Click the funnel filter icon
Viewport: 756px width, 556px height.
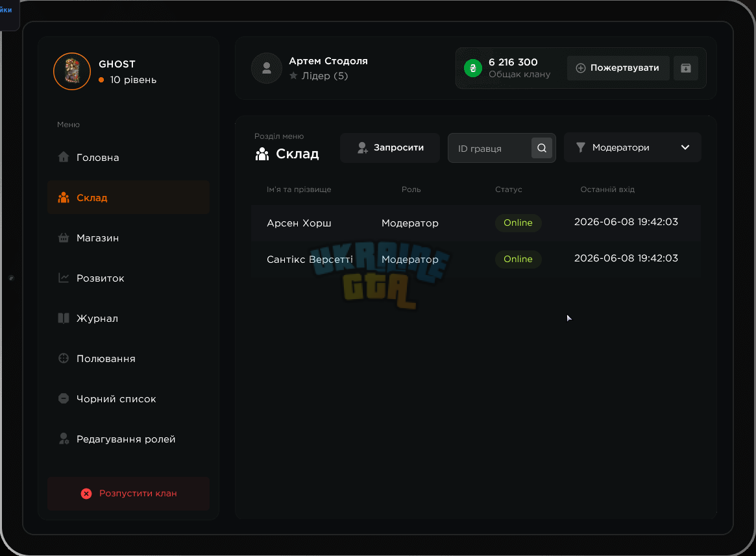(581, 147)
